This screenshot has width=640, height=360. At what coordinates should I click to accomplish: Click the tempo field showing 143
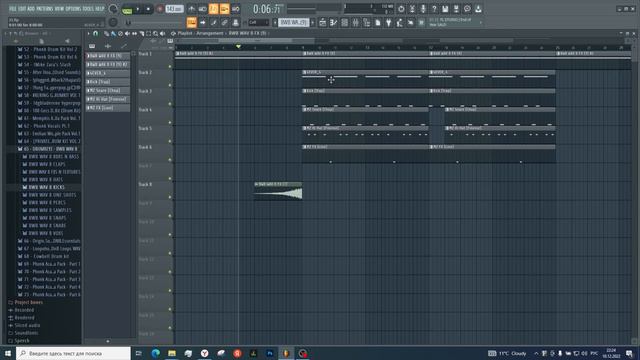click(174, 9)
